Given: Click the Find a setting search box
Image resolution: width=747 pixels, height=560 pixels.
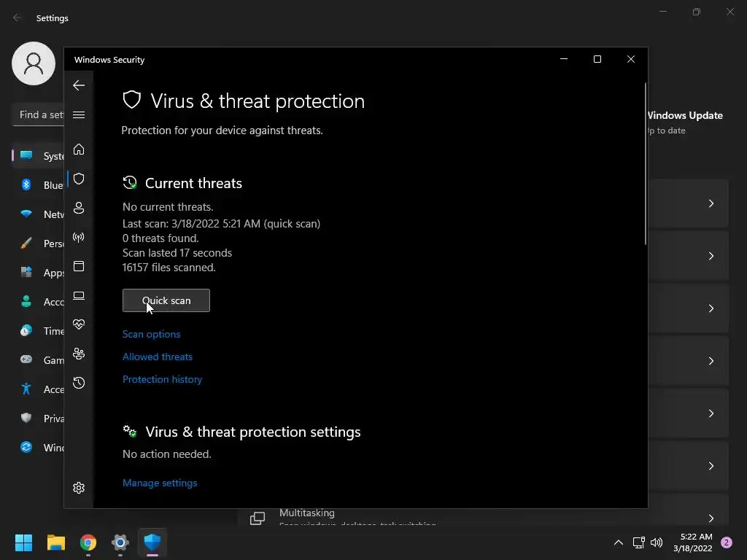Looking at the screenshot, I should pos(38,114).
